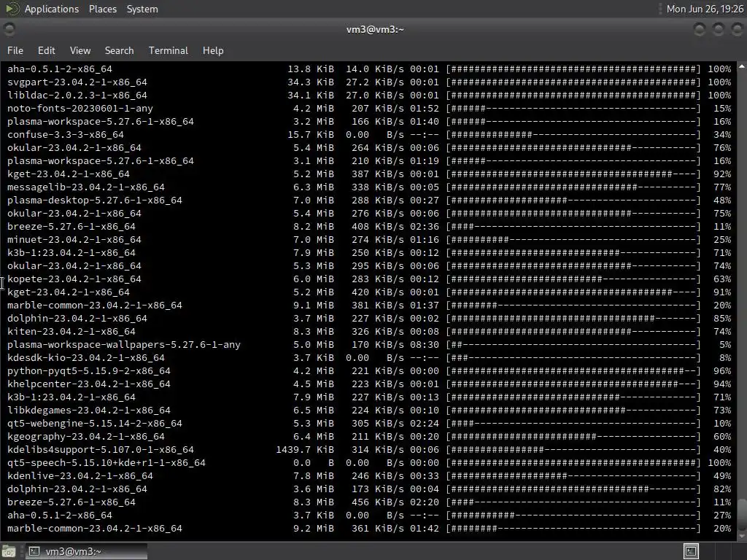Viewport: 747px width, 560px height.
Task: Click the kgeography-23.04.2-1-x86_64 package name
Action: click(86, 436)
